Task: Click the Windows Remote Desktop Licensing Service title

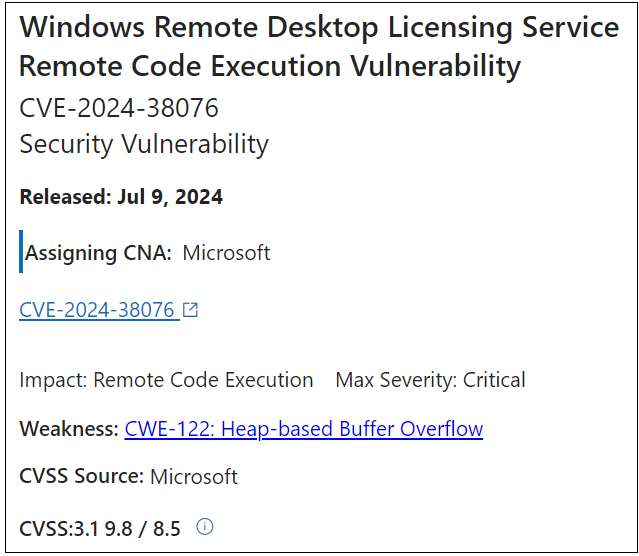Action: [319, 28]
